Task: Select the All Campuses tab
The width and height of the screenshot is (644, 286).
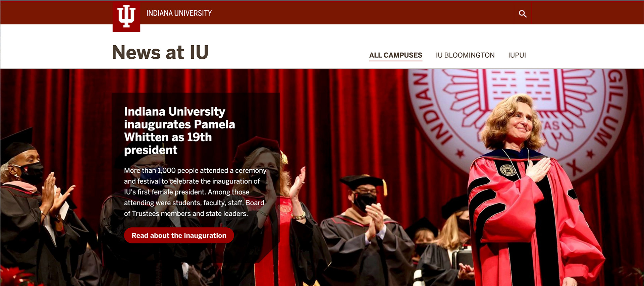Action: (x=396, y=55)
